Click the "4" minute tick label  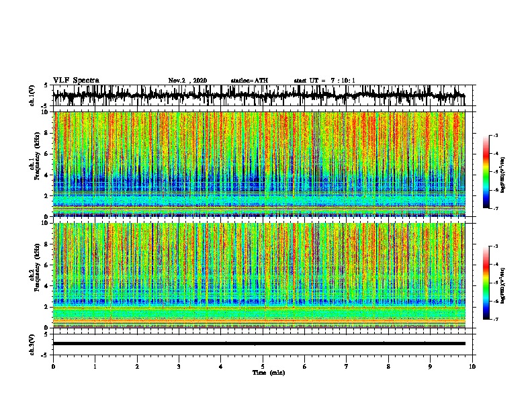[221, 367]
